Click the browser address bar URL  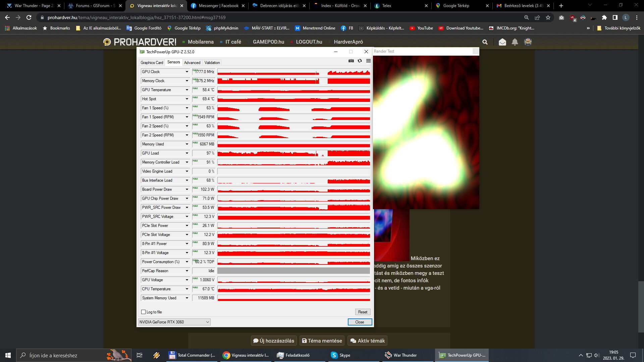136,17
